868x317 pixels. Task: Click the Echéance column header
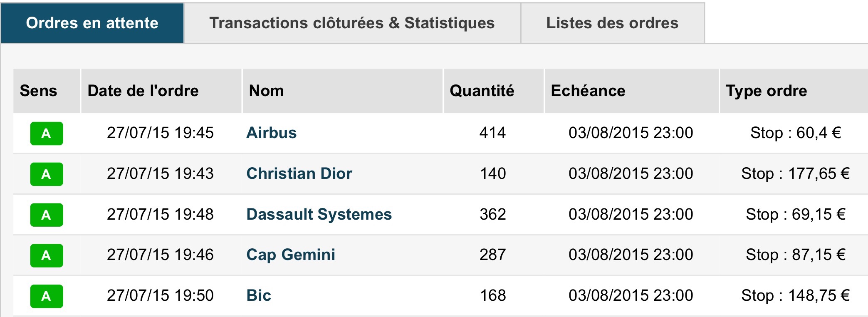[588, 91]
